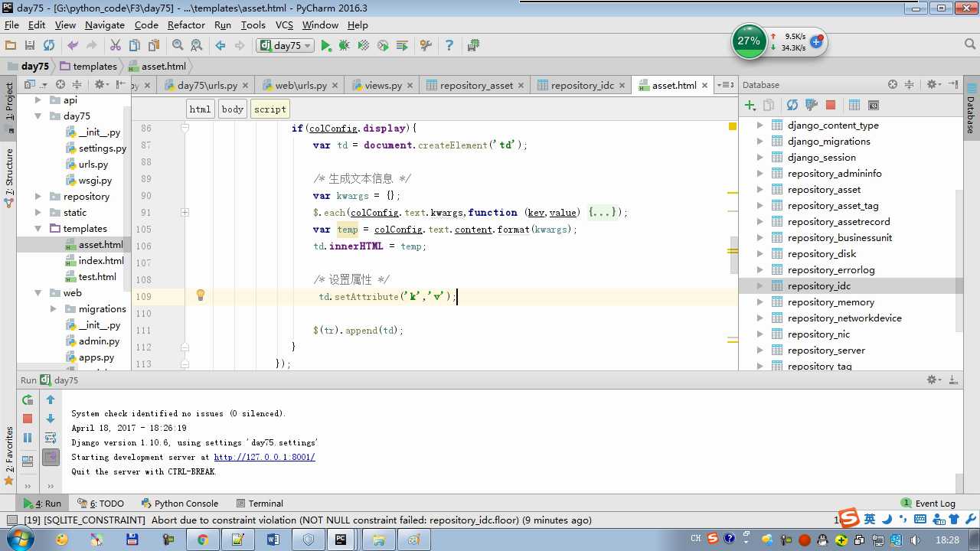Open the http://127.0.0.1:8001/ server link

click(264, 457)
